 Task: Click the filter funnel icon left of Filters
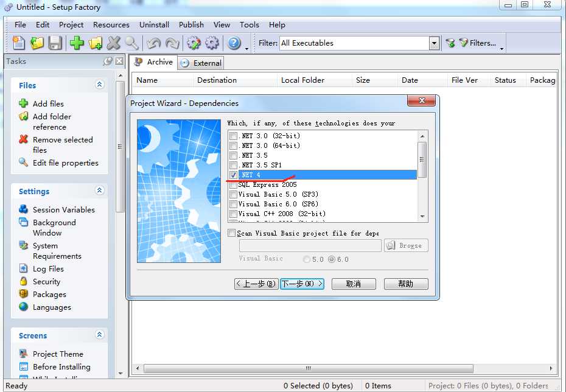450,43
